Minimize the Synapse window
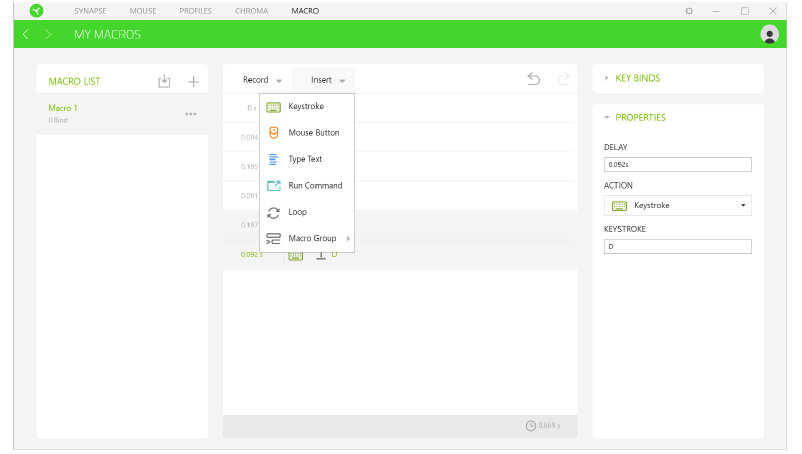 [716, 11]
